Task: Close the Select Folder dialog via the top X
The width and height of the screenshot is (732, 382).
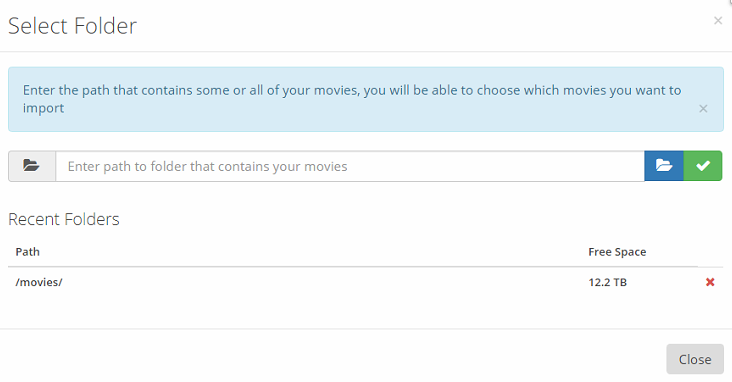Action: (718, 21)
